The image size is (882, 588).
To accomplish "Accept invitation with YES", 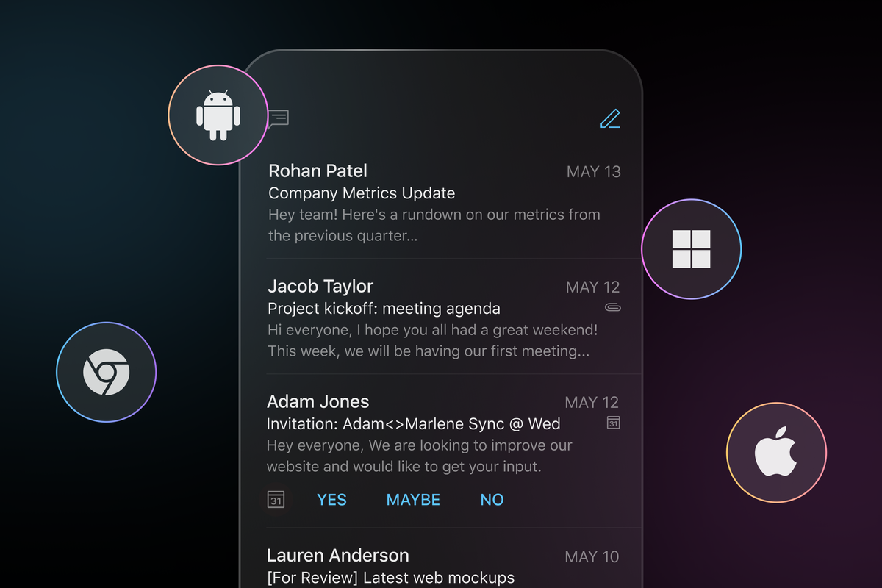I will 331,500.
